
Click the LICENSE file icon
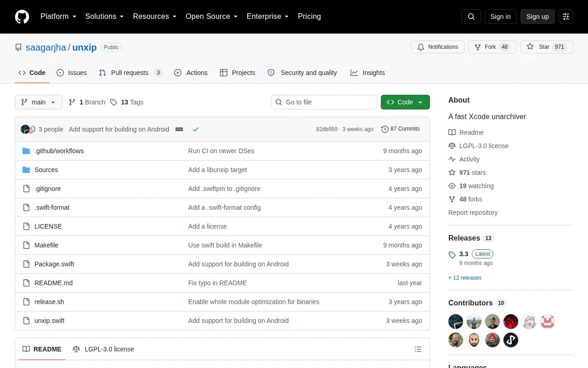tap(26, 226)
